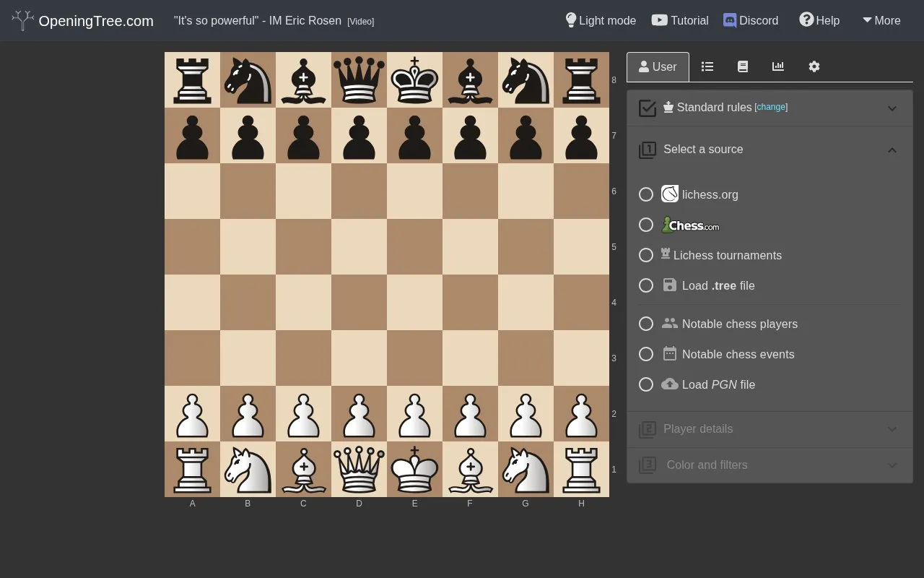The width and height of the screenshot is (924, 578).
Task: Collapse the Select a source section chevron
Action: point(892,150)
